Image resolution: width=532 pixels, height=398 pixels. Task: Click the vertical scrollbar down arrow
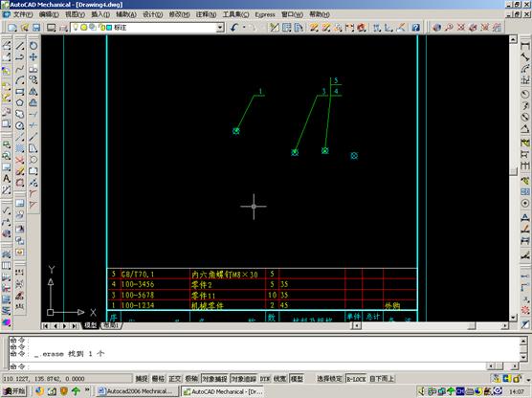pyautogui.click(x=513, y=318)
